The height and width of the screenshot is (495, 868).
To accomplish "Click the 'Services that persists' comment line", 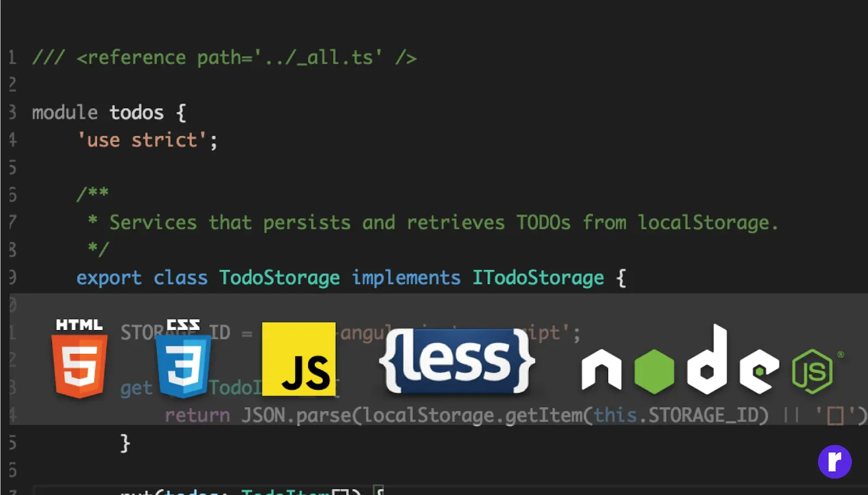I will point(433,223).
